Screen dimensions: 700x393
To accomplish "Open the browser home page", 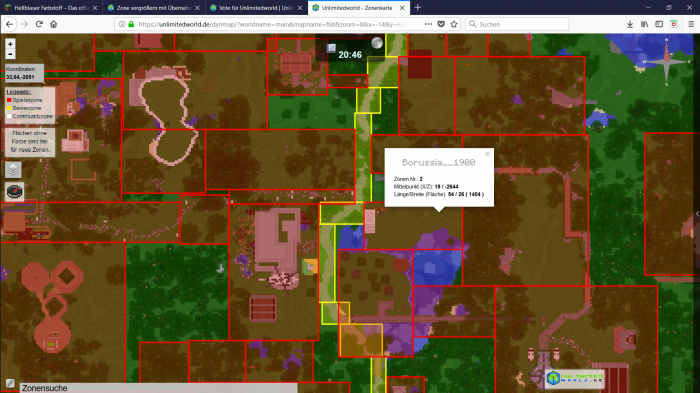I will click(54, 24).
